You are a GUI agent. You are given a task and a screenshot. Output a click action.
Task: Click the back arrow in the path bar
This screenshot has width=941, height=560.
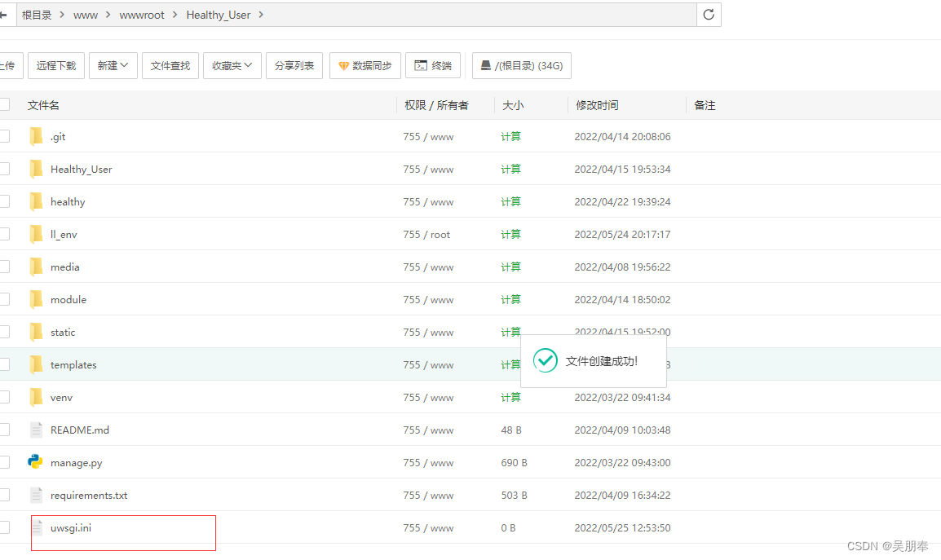click(3, 15)
